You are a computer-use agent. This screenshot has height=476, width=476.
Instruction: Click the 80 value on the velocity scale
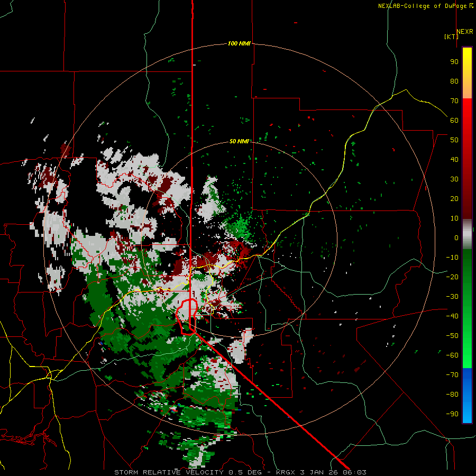tap(454, 81)
